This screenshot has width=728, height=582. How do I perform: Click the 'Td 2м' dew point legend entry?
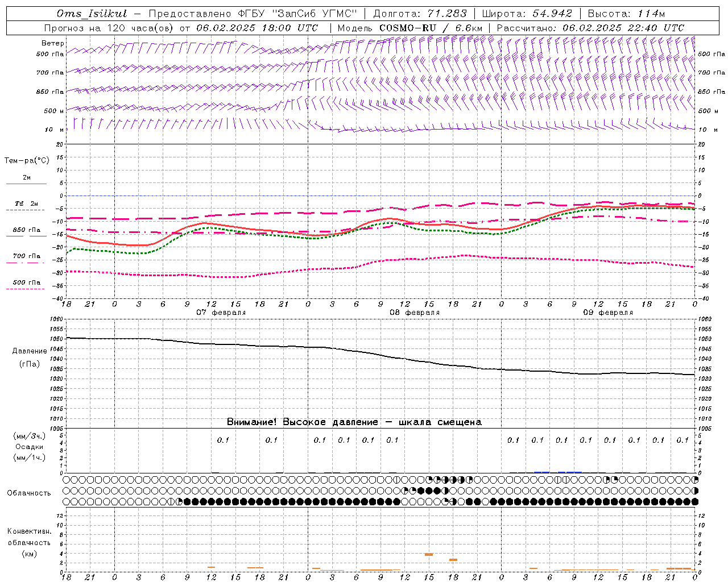point(27,203)
